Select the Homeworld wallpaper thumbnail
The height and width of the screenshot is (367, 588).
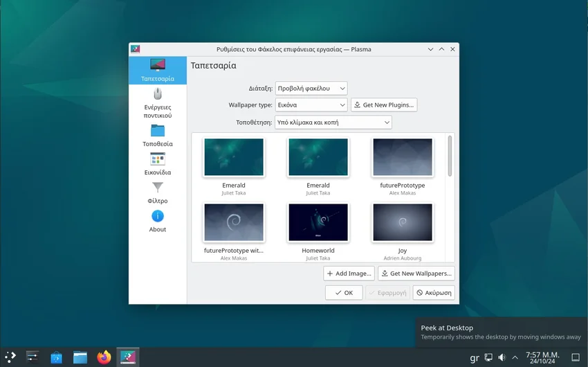click(x=318, y=222)
